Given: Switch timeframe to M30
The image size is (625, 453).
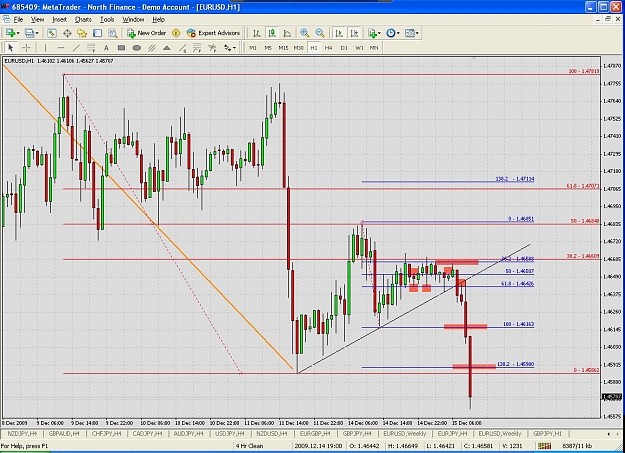Looking at the screenshot, I should coord(299,48).
